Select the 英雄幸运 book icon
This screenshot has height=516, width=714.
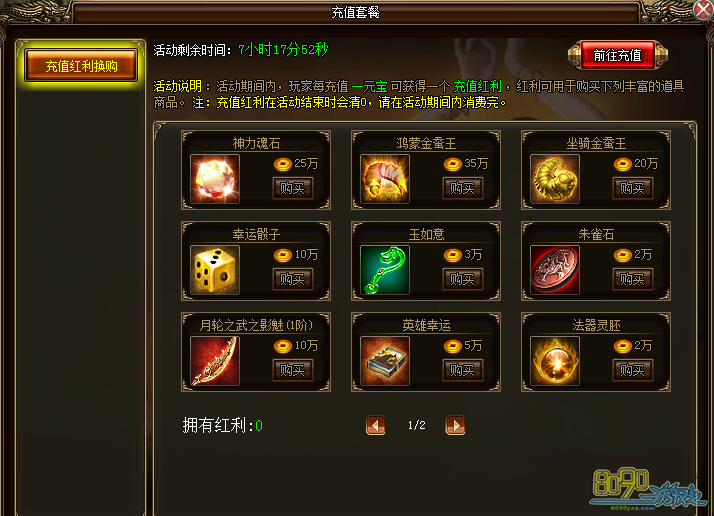385,361
